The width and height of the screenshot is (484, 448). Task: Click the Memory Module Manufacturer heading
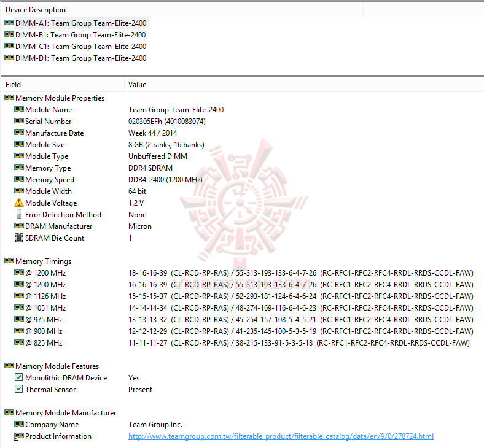pos(66,413)
